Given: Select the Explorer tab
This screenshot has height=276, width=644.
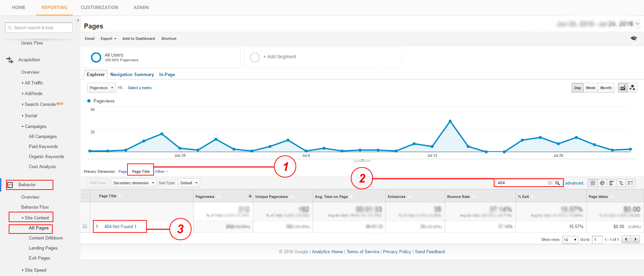Looking at the screenshot, I should point(96,74).
